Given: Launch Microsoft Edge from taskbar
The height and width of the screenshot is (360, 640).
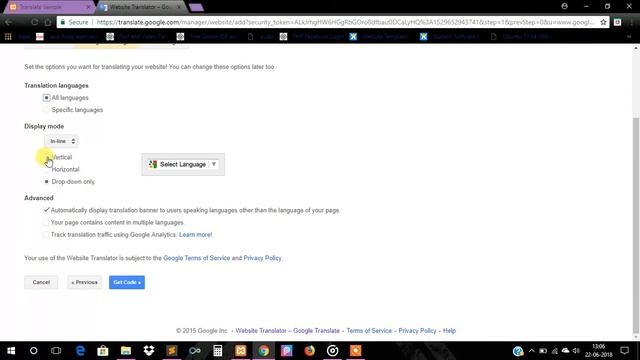Looking at the screenshot, I should [80, 351].
